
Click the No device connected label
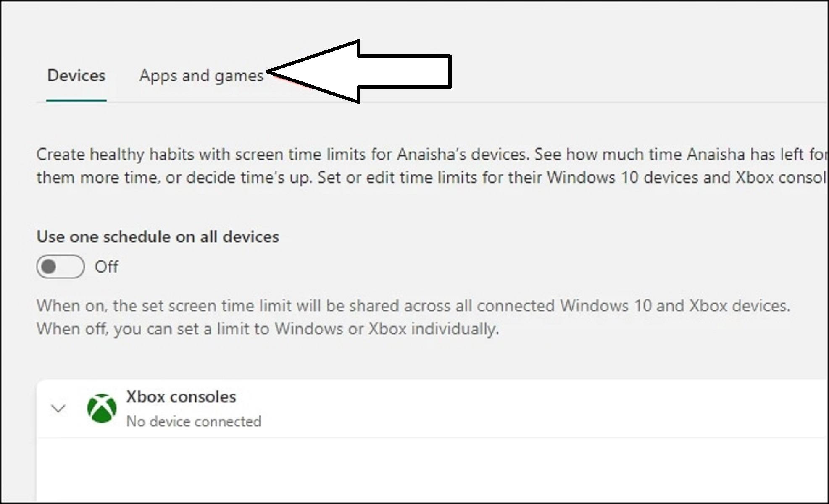pyautogui.click(x=194, y=421)
